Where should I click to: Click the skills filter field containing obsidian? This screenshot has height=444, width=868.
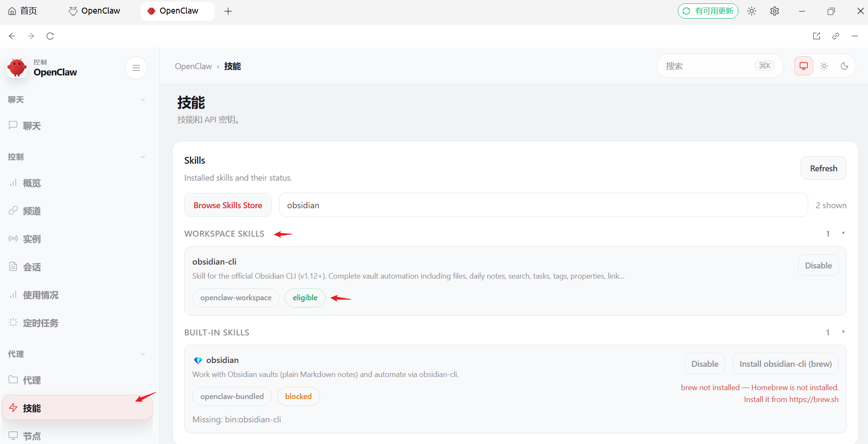pyautogui.click(x=543, y=205)
